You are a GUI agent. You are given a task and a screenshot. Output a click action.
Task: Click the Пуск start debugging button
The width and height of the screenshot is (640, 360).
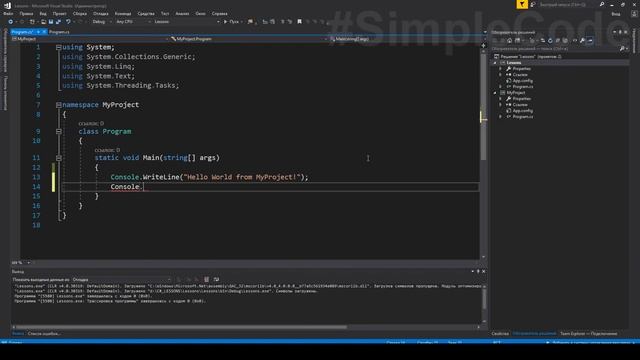click(231, 22)
